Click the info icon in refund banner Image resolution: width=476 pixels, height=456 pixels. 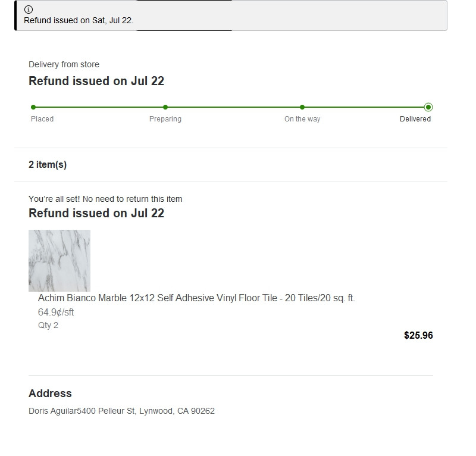tap(28, 10)
